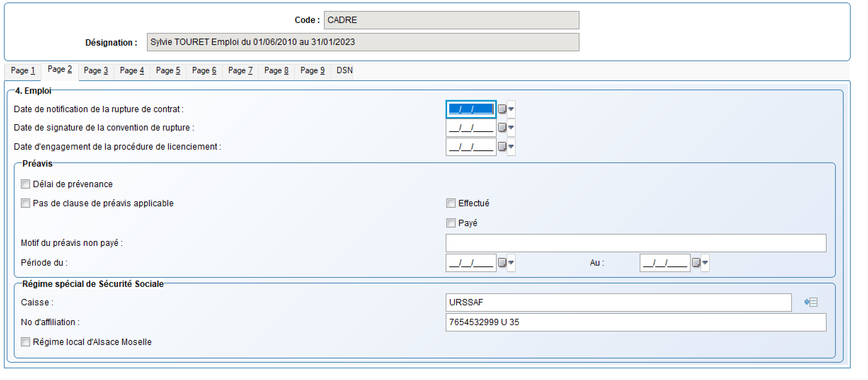Viewport: 868px width, 380px height.
Task: Expand dropdown arrow next to Période du
Action: pyautogui.click(x=511, y=263)
